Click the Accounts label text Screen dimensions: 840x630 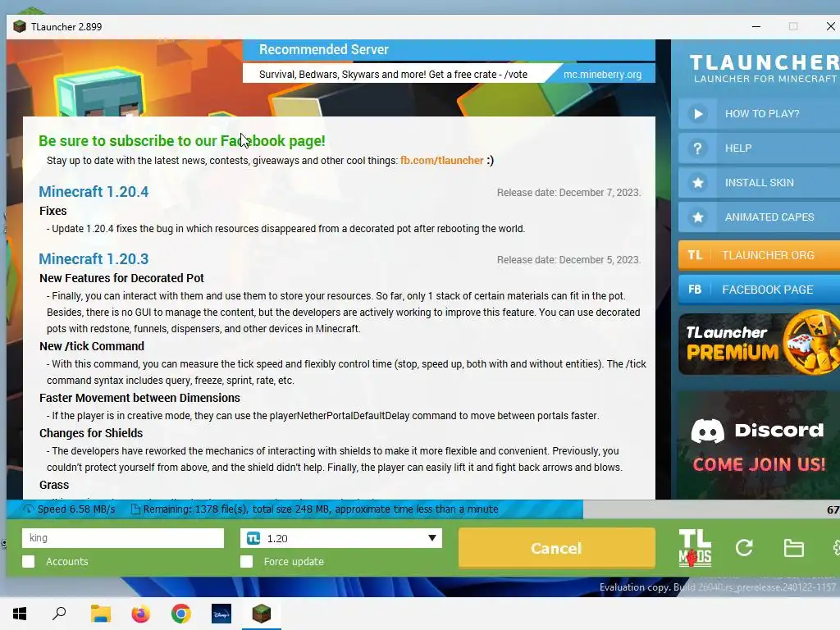(67, 561)
